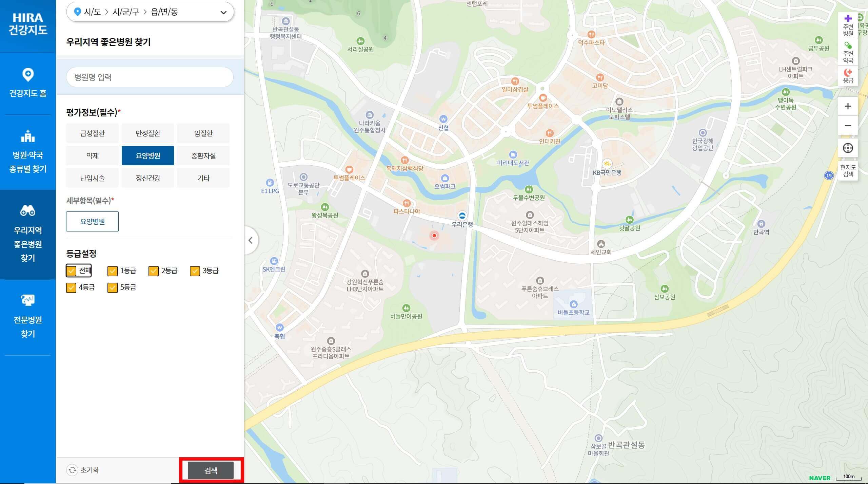Click the reset (초기화) refresh icon
Screen dimensions: 868x484
pos(72,470)
